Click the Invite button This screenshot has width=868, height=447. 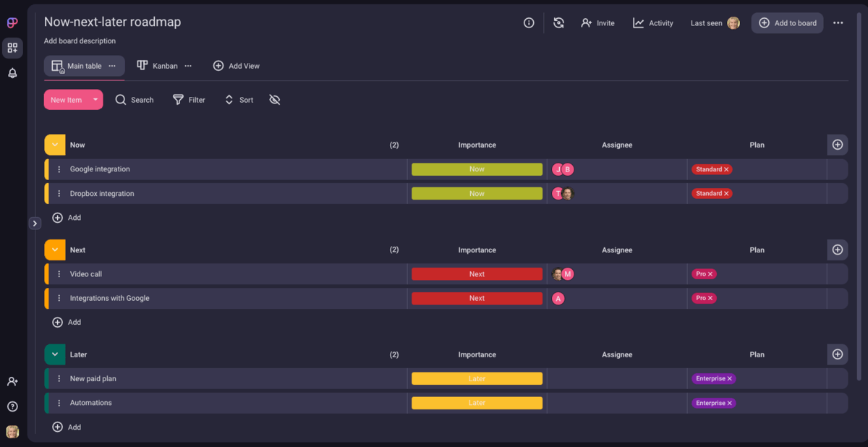pos(597,22)
